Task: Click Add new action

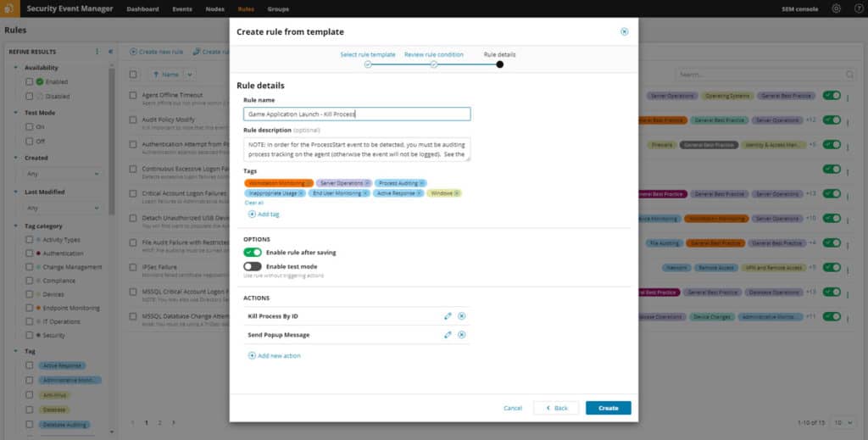Action: [274, 356]
